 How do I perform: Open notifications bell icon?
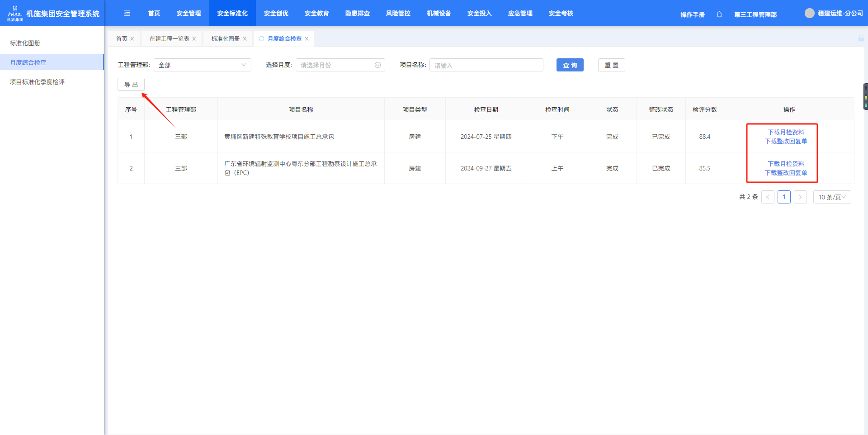[x=719, y=14]
